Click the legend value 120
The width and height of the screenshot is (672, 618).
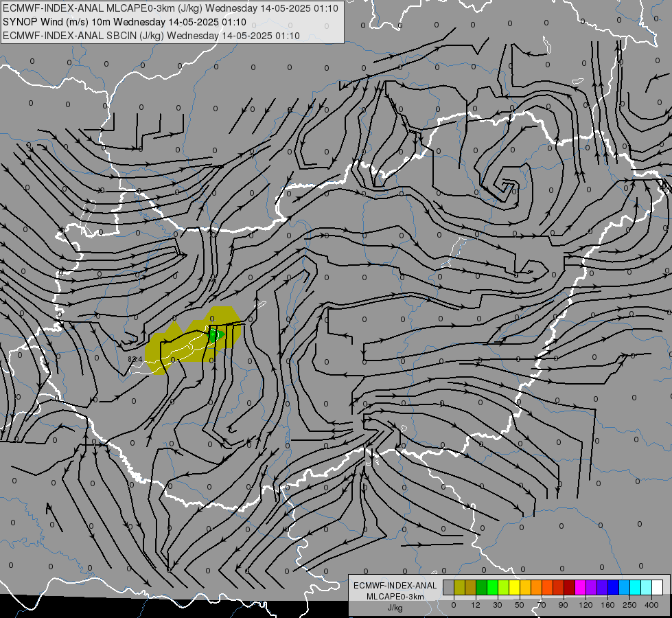pos(586,605)
